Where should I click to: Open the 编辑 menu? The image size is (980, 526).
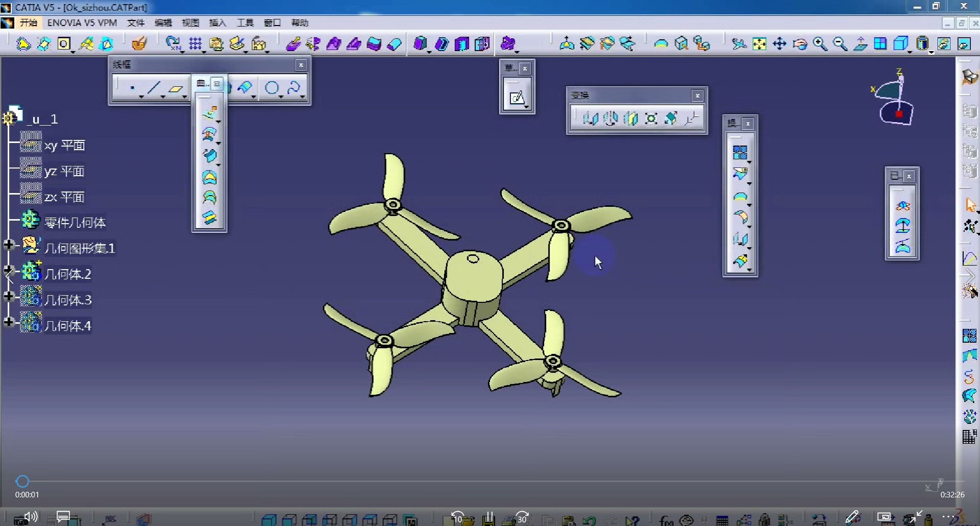tap(163, 23)
